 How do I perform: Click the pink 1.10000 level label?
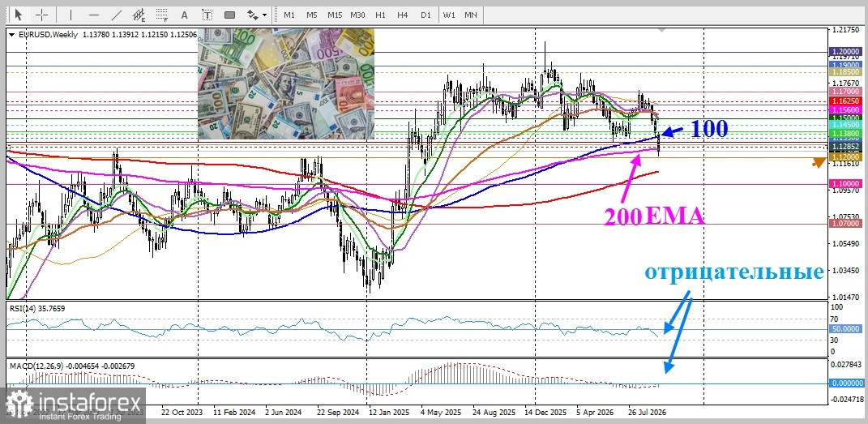click(845, 182)
